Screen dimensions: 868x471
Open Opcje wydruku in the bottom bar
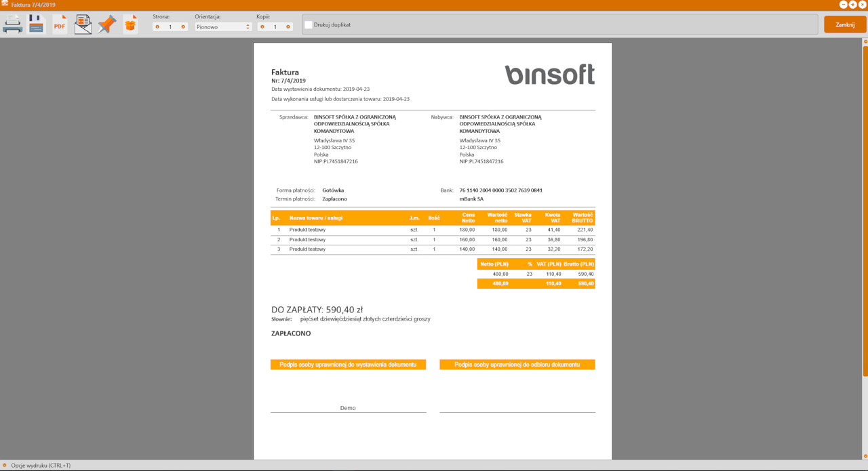[x=41, y=466]
